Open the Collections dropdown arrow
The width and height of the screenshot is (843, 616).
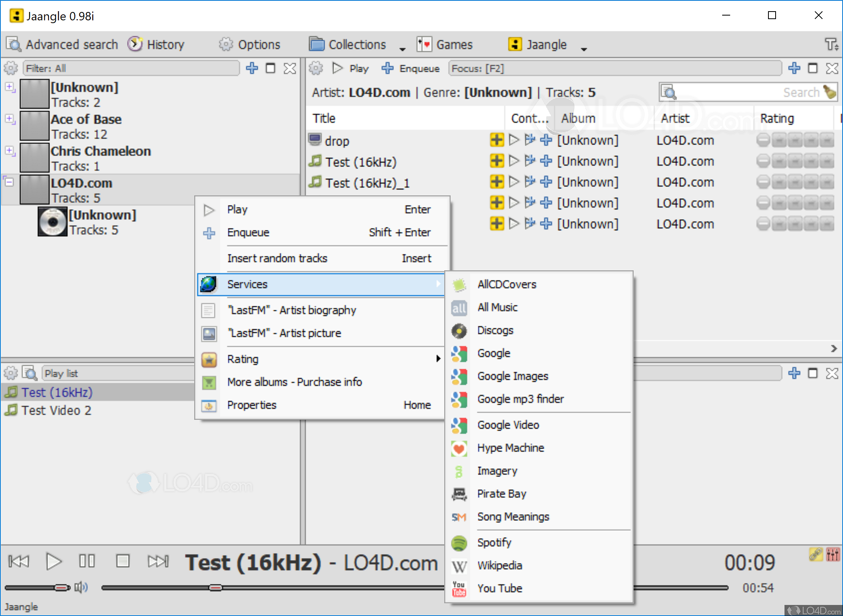coord(402,49)
